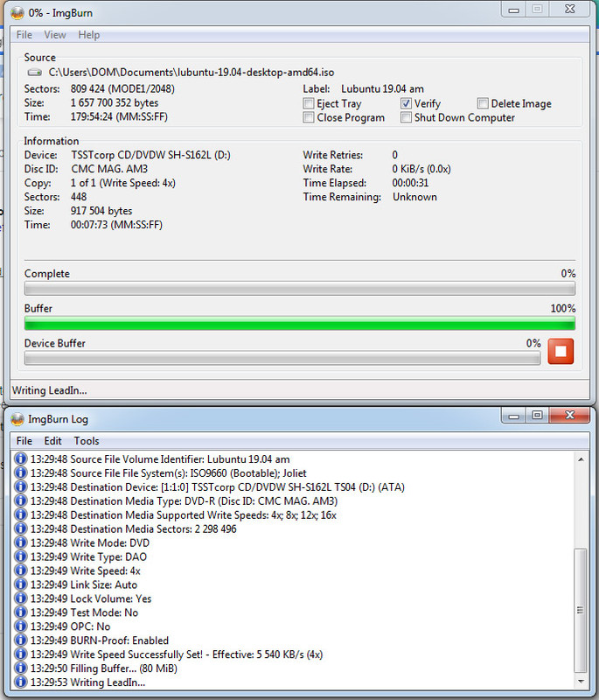Click the device name 'TSSTcorp CD/DVDW SH-S162L (D:)'
This screenshot has width=599, height=700.
tap(150, 155)
